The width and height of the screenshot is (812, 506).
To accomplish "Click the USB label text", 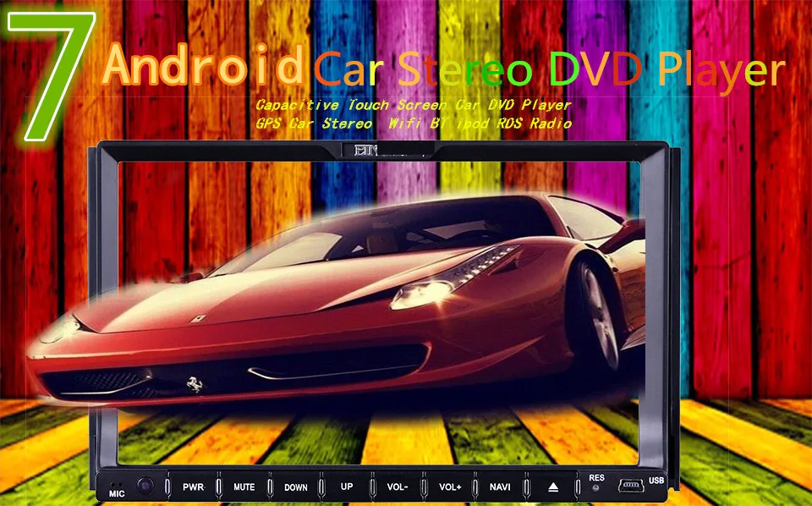I will [x=656, y=480].
